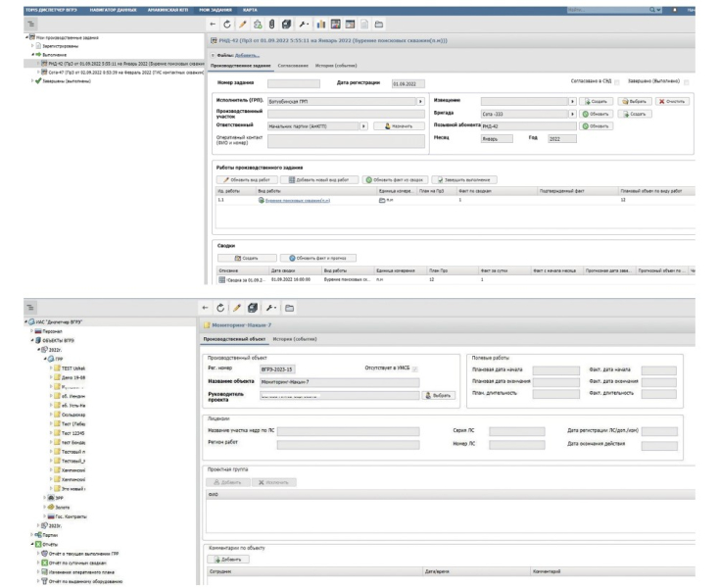The height and width of the screenshot is (588, 719).
Task: Open the 'НАВИГАТОР ДАННЫХ' menu
Action: pyautogui.click(x=114, y=10)
